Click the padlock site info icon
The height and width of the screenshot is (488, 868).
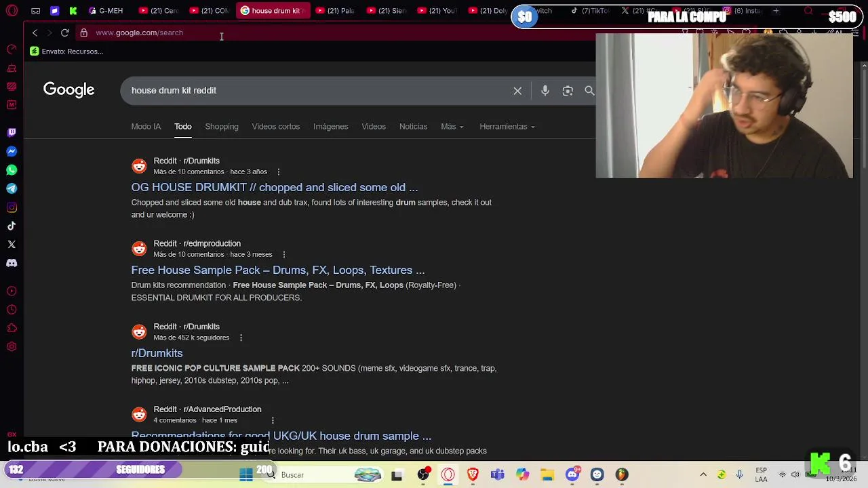click(83, 33)
